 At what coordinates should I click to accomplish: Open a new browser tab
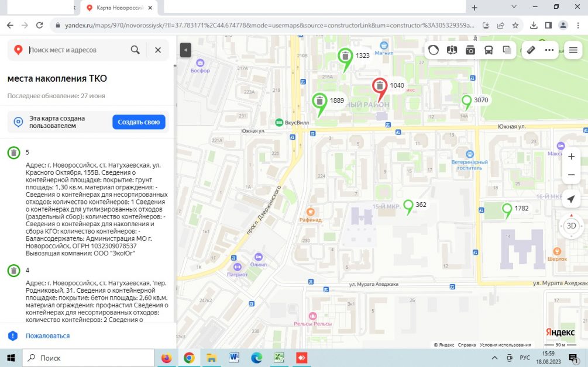coord(474,8)
